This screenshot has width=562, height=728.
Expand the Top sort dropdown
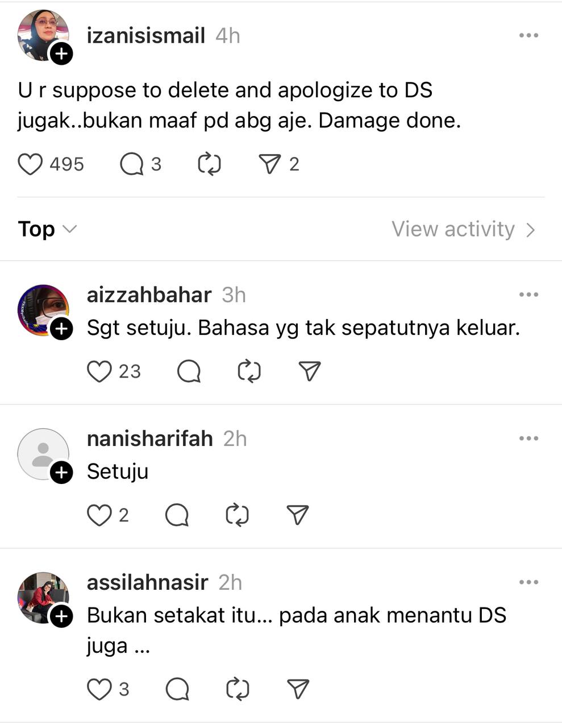pyautogui.click(x=47, y=229)
